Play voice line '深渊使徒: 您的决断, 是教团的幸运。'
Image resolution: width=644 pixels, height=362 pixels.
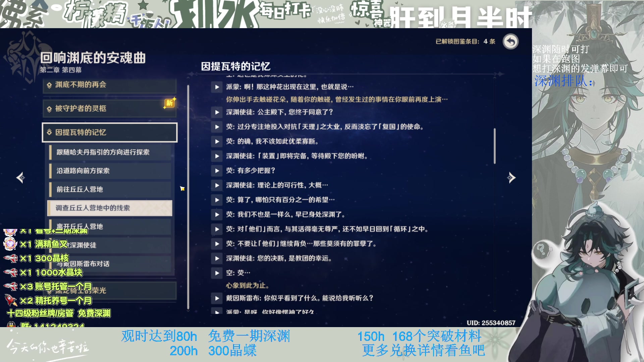coord(217,258)
